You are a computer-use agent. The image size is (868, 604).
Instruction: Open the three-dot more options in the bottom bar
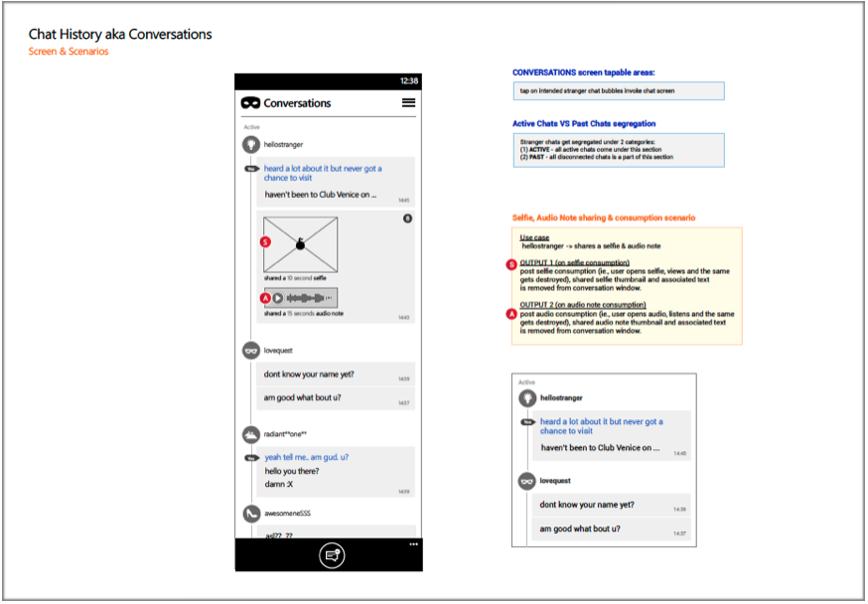pyautogui.click(x=413, y=544)
